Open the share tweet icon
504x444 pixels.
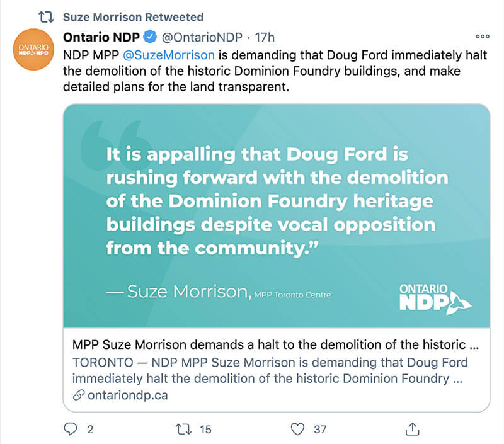[412, 430]
